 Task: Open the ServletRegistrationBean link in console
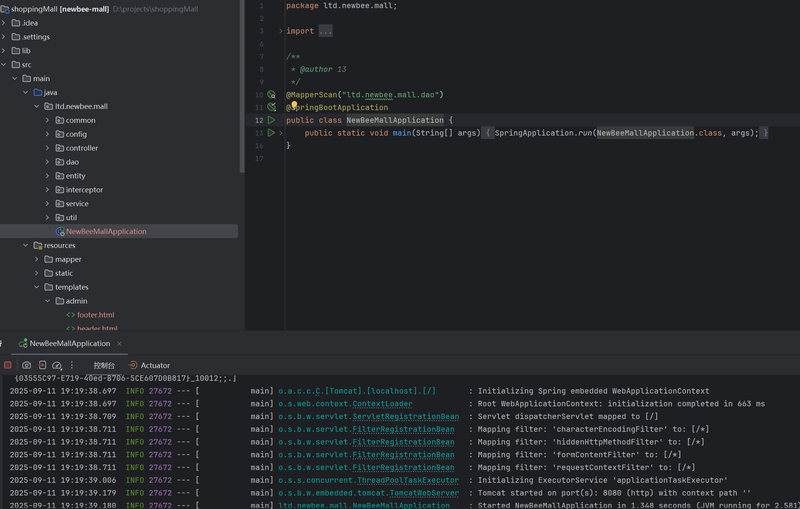406,417
